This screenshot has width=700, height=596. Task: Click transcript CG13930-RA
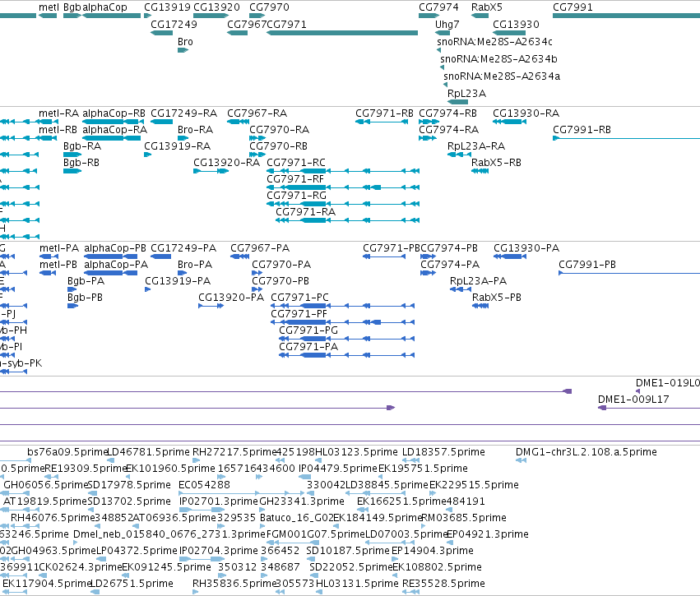click(x=509, y=122)
